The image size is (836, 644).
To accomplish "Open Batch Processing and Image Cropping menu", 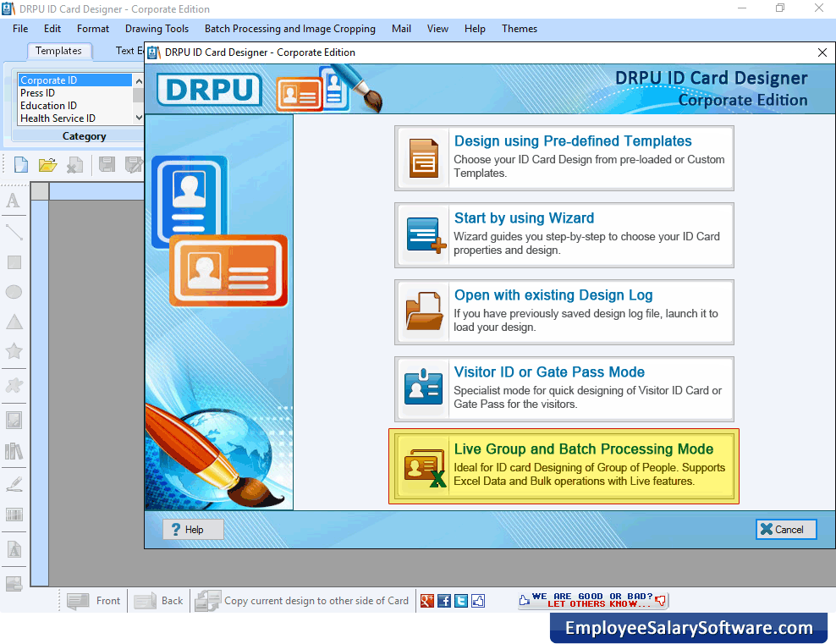I will tap(290, 29).
